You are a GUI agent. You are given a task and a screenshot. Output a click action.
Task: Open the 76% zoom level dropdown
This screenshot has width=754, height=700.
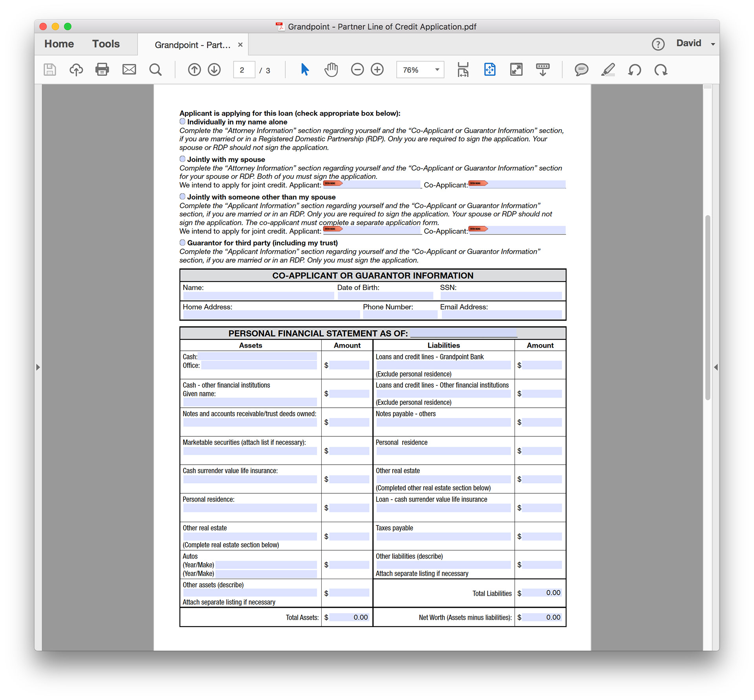click(420, 70)
